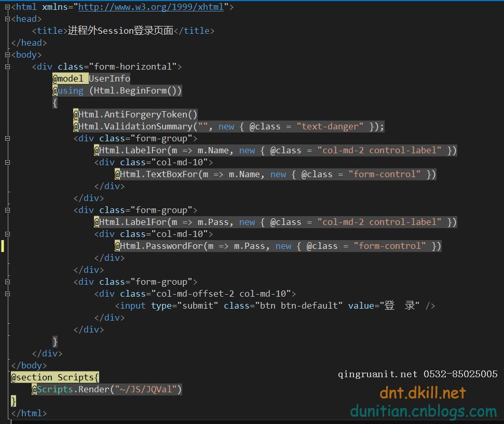This screenshot has height=424, width=504.
Task: Collapse the col-md-offset-2 div fold marker
Action: click(x=8, y=294)
